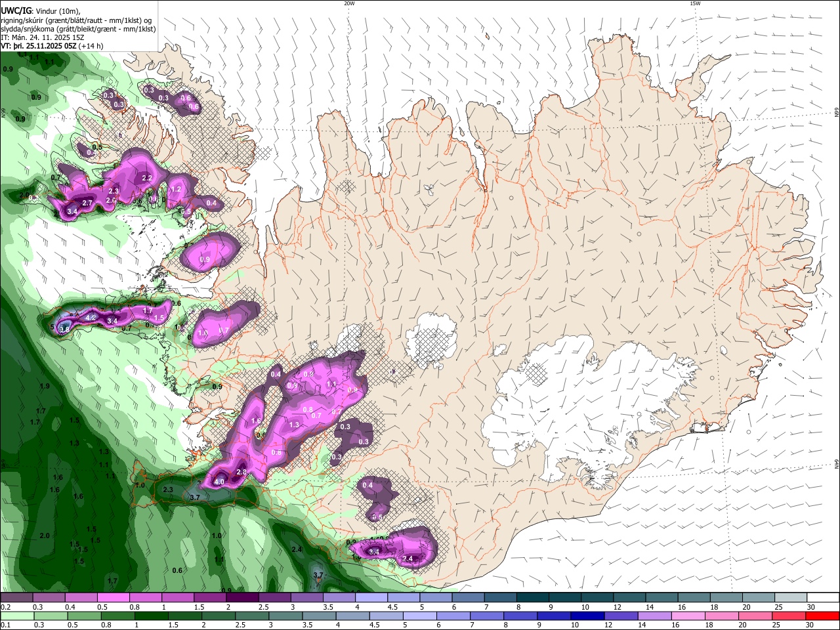Click the 1.2 snowfall value label
This screenshot has width=840, height=630.
pyautogui.click(x=176, y=189)
